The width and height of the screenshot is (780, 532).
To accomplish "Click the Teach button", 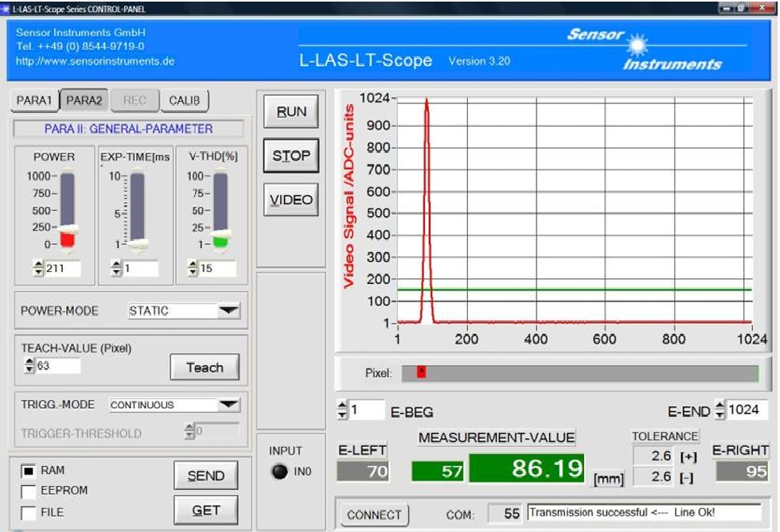I will [205, 367].
